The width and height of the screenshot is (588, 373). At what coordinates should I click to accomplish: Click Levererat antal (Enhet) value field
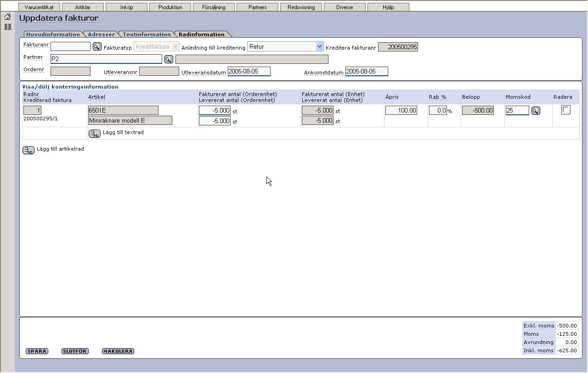[317, 120]
